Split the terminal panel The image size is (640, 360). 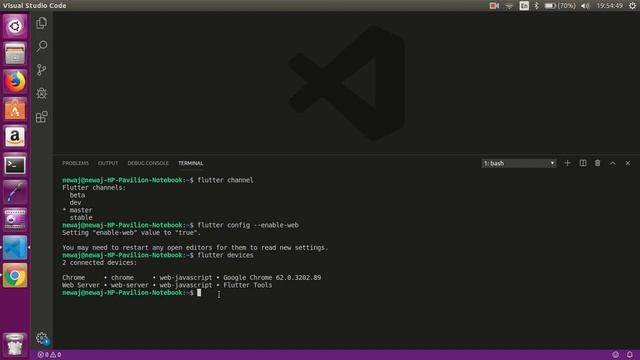tap(583, 163)
